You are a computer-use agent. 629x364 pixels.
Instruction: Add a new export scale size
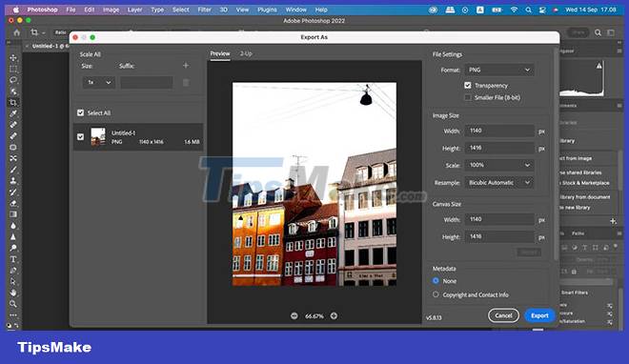pyautogui.click(x=186, y=66)
